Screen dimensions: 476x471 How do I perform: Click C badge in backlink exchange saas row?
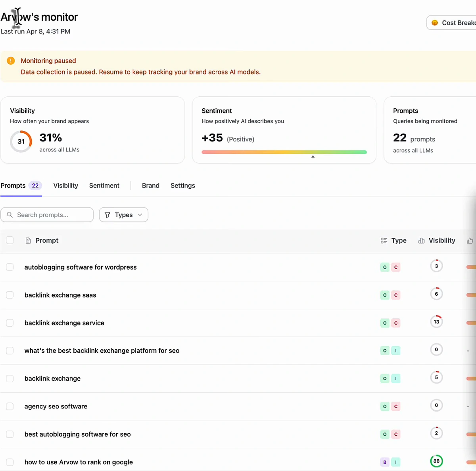pyautogui.click(x=396, y=295)
